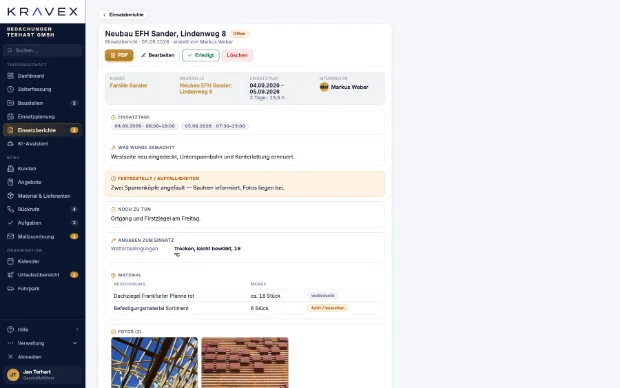Click the Baustellen count badge 2
Image resolution: width=620 pixels, height=388 pixels.
coord(74,103)
